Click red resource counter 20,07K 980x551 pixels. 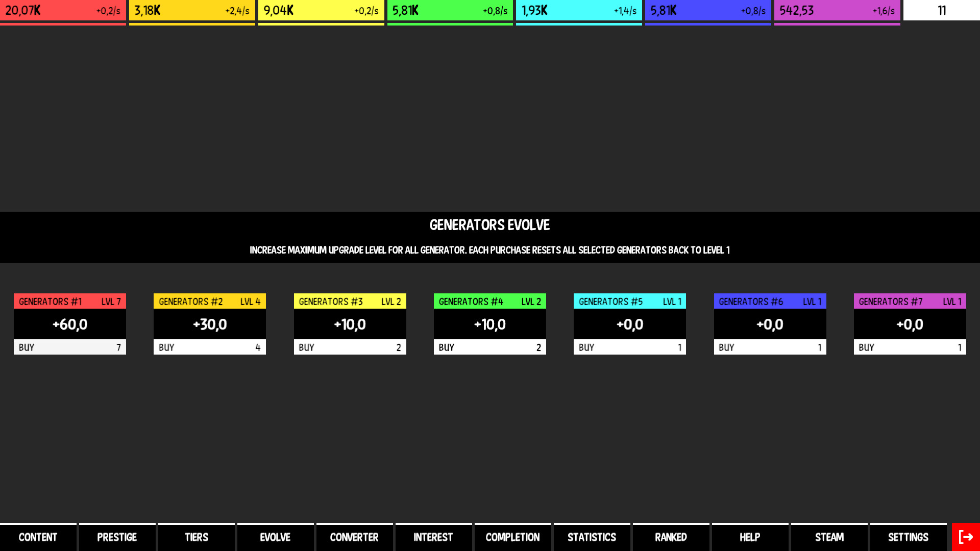pyautogui.click(x=63, y=11)
